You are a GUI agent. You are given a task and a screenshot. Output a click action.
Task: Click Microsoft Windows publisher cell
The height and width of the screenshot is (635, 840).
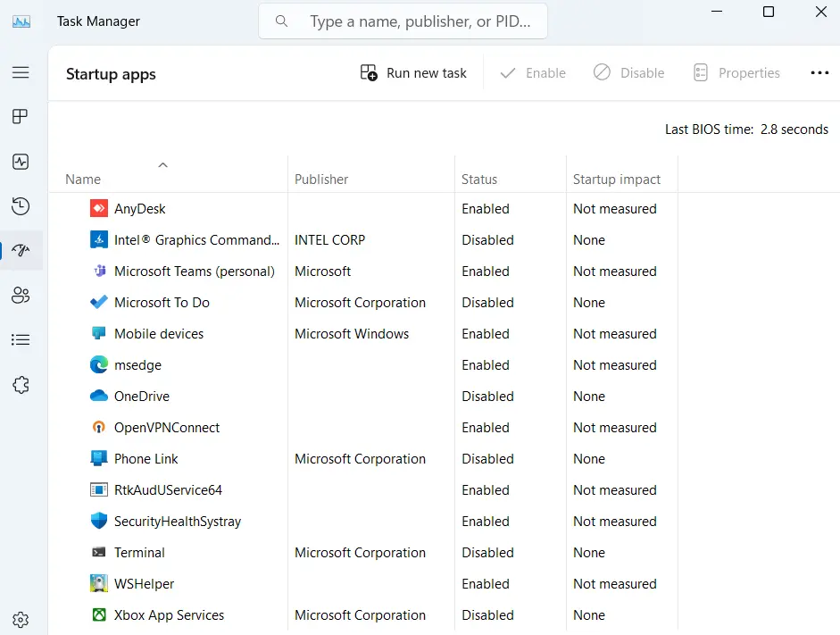click(352, 334)
